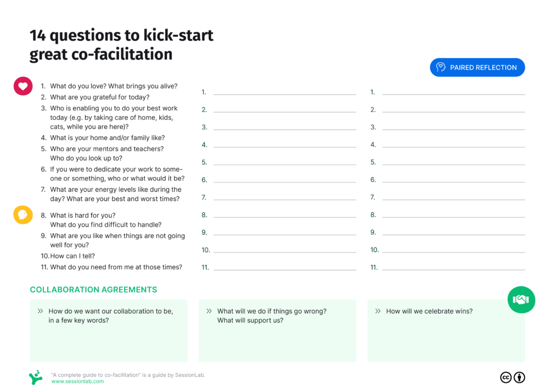Click the attribution person icon
Viewport: 555px width, 392px height.
coord(519,377)
